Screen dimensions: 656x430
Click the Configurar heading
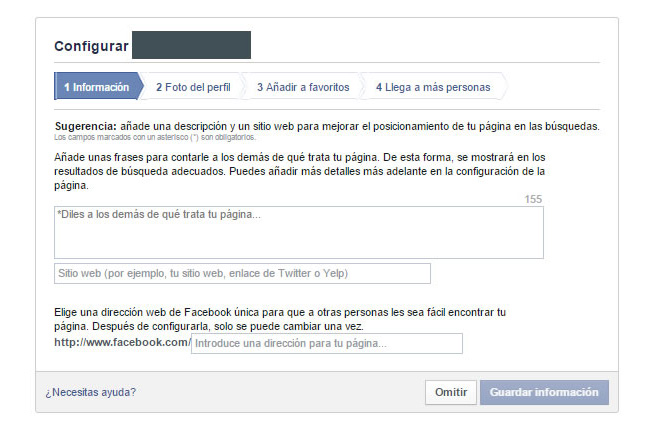point(91,46)
